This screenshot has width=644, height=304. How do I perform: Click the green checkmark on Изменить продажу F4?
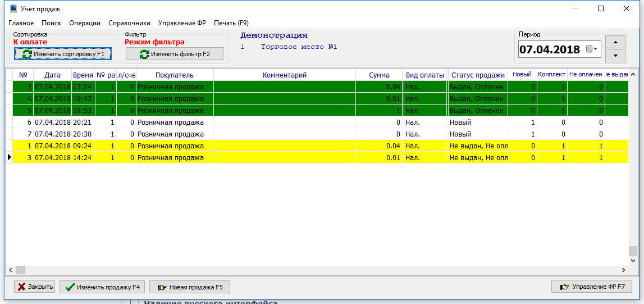point(70,287)
